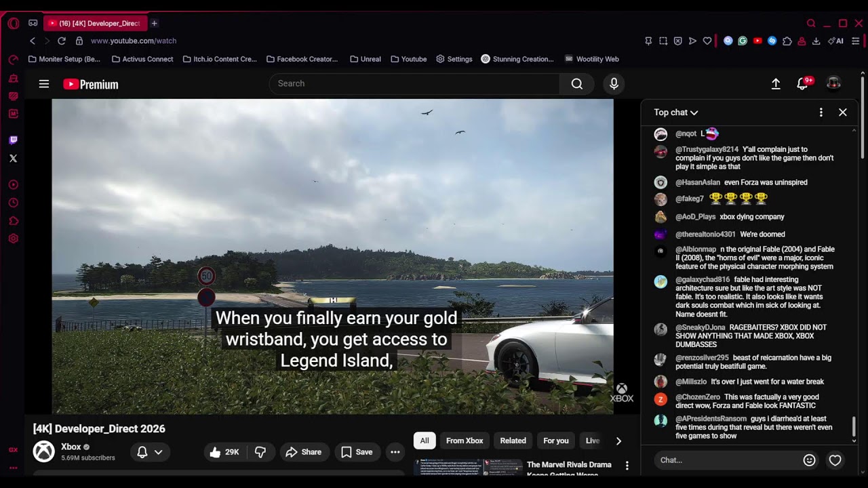Screen dimensions: 868x488
Task: Open YouTube guide hamburger menu
Action: (44, 84)
